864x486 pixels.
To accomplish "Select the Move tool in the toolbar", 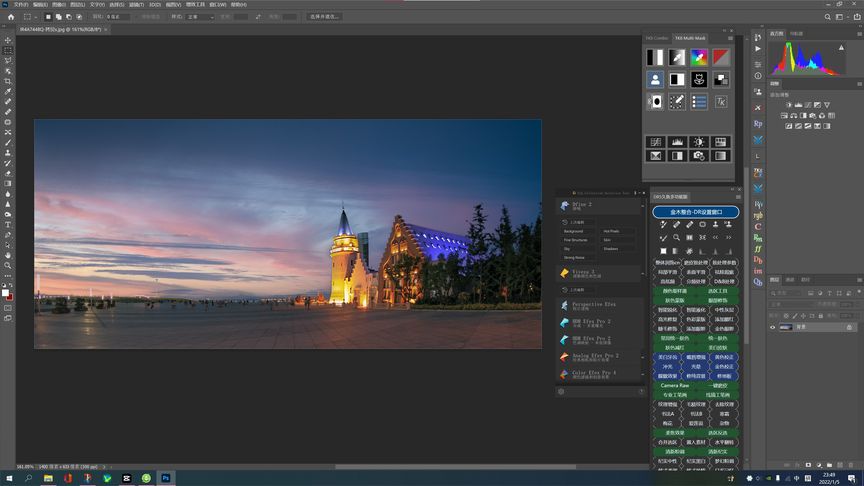I will point(8,40).
